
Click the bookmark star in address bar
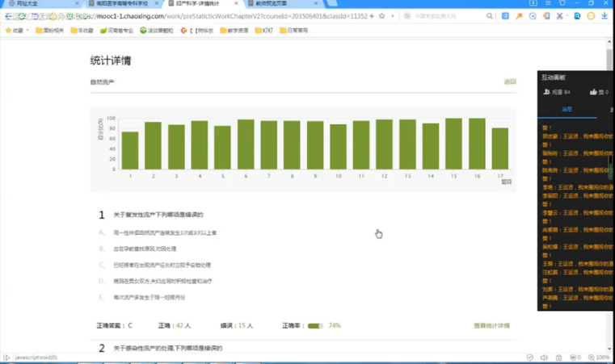point(381,16)
